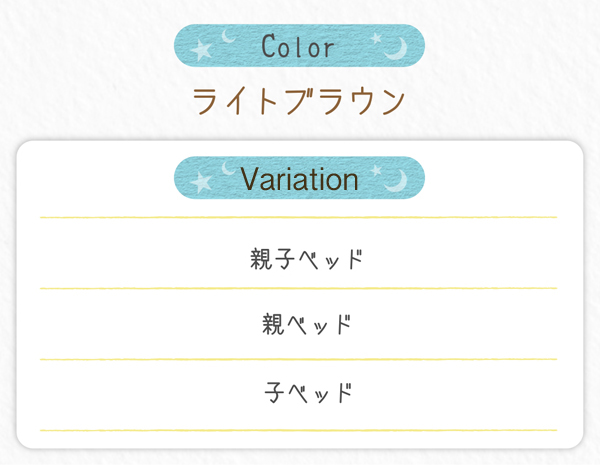Click the Variation banner heading
The width and height of the screenshot is (600, 465).
tap(299, 178)
